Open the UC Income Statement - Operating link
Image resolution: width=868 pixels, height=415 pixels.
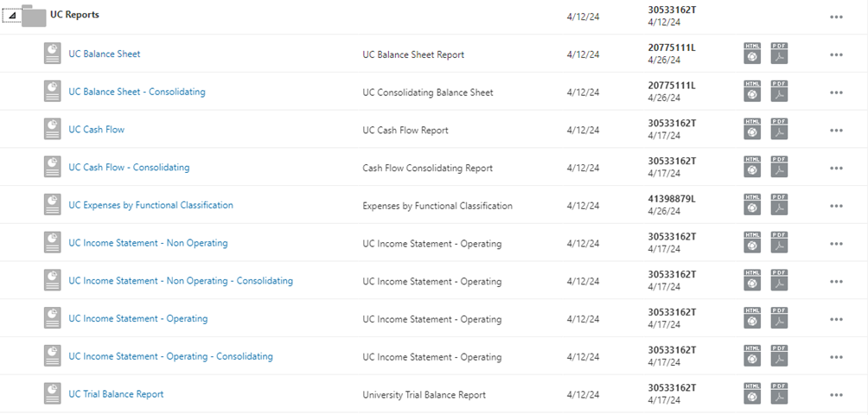137,318
